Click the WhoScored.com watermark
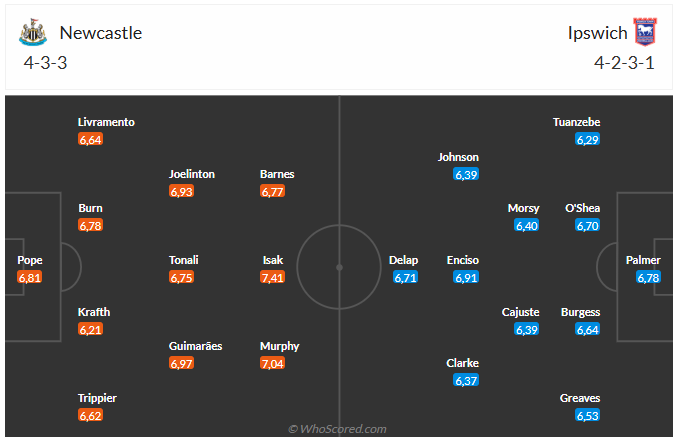 click(x=337, y=429)
